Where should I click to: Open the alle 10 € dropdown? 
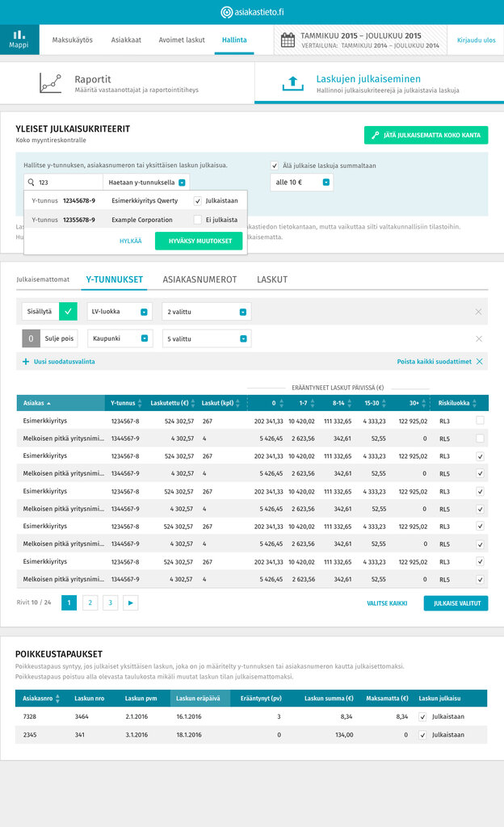click(301, 183)
